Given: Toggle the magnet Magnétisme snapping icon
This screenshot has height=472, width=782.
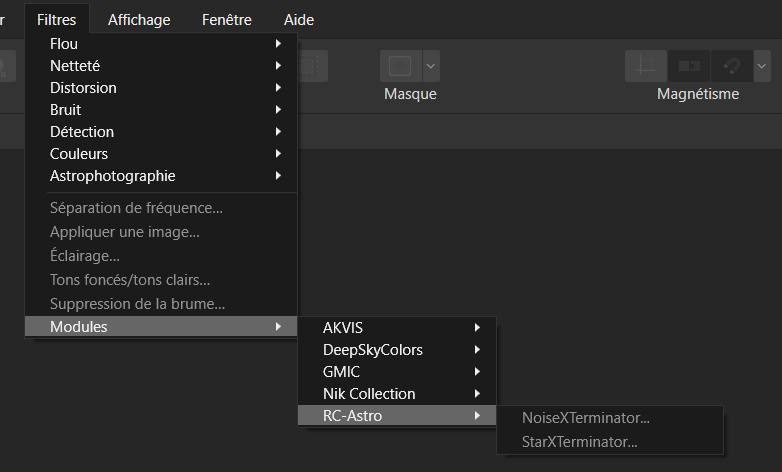Looking at the screenshot, I should click(732, 66).
